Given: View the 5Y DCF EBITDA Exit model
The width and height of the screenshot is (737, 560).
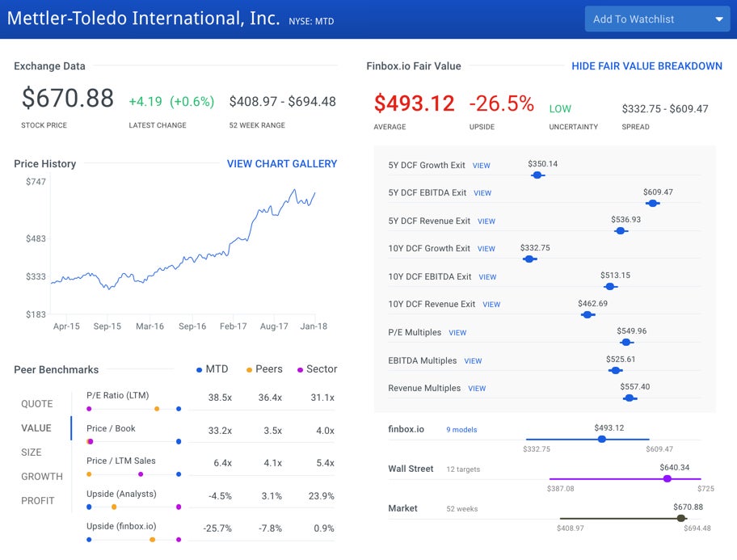Looking at the screenshot, I should tap(482, 193).
